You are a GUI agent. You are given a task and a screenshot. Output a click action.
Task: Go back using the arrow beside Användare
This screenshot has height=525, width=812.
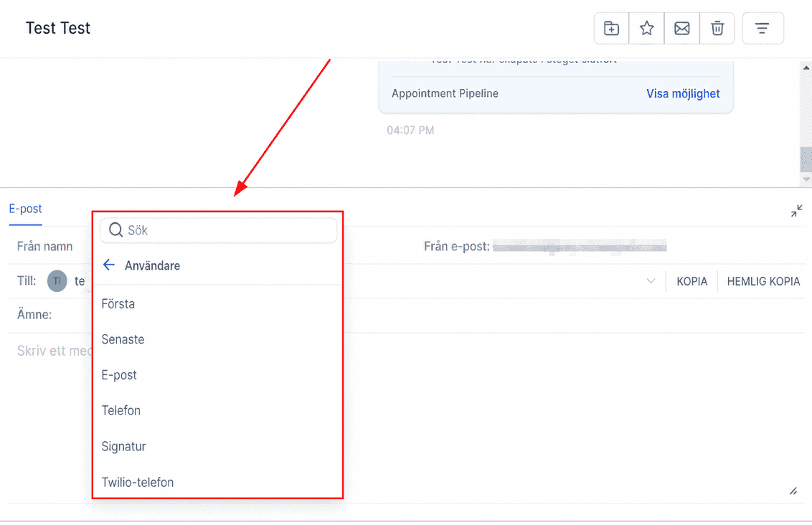109,265
